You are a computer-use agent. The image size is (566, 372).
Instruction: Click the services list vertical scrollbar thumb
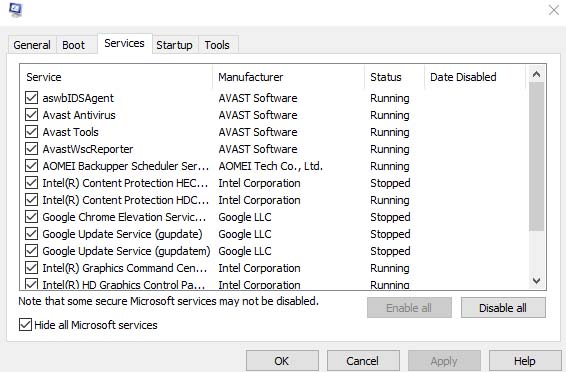[x=536, y=157]
